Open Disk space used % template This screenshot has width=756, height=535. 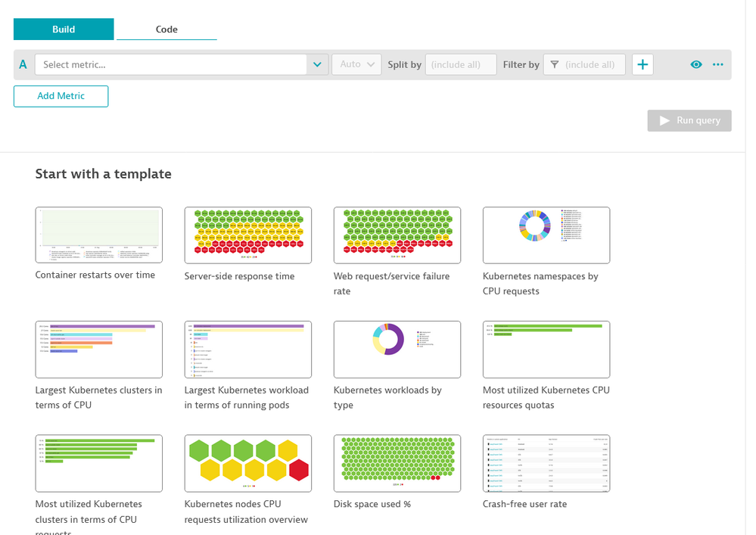tap(397, 462)
